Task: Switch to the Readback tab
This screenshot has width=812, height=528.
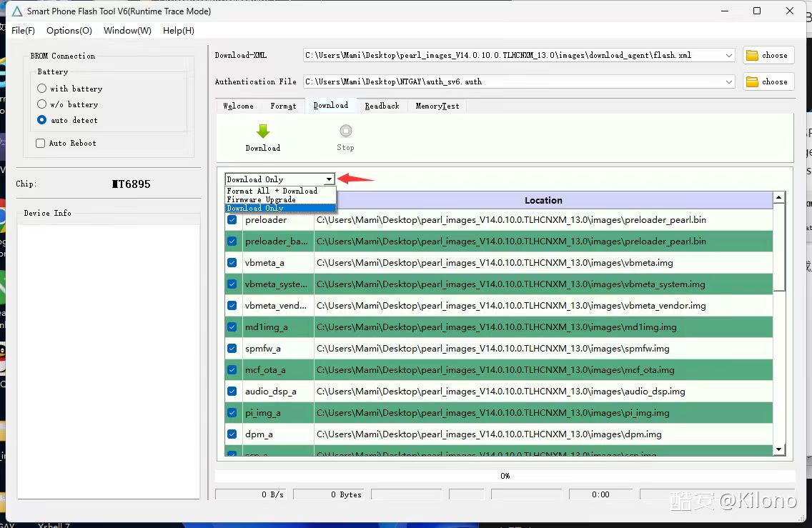Action: (382, 106)
